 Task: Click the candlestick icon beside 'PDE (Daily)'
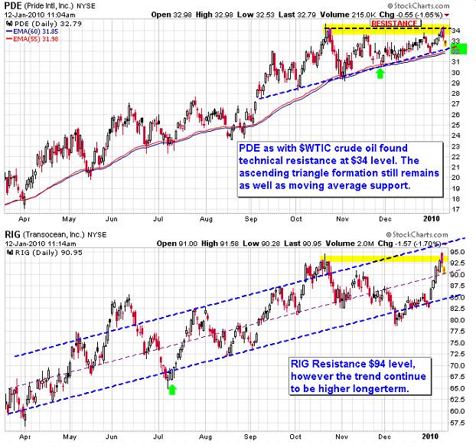(9, 24)
